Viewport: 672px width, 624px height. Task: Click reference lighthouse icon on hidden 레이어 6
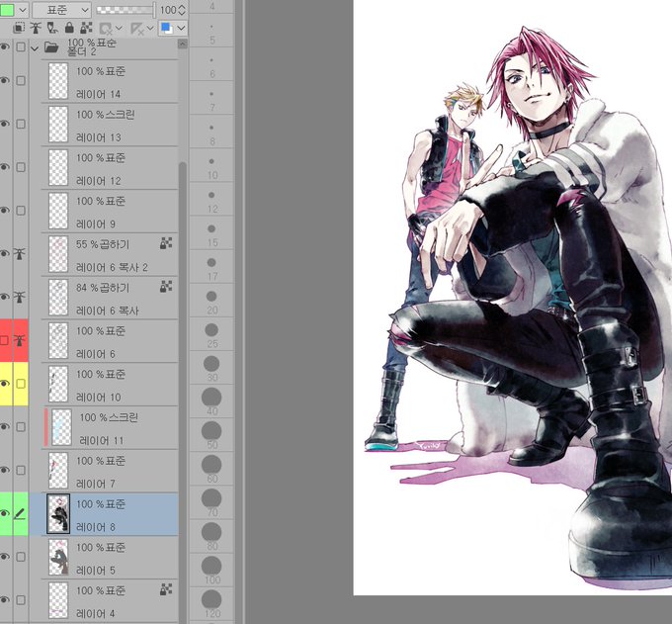20,340
